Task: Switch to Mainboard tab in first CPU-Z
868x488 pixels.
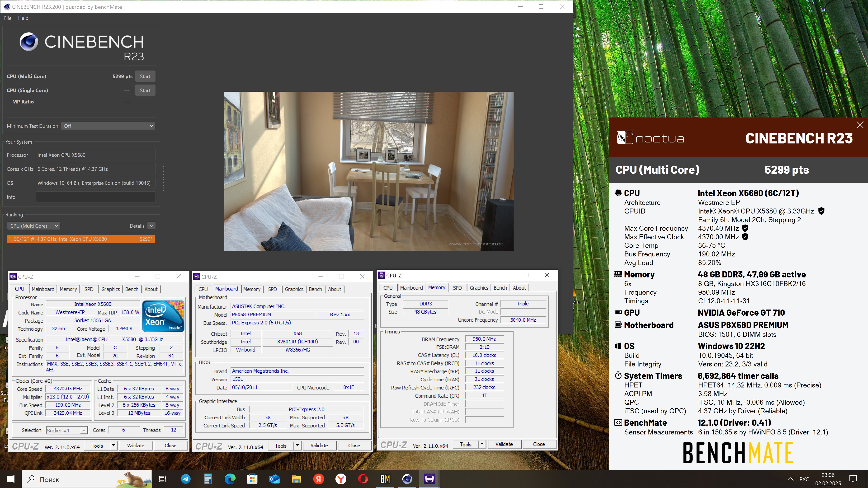Action: (43, 289)
